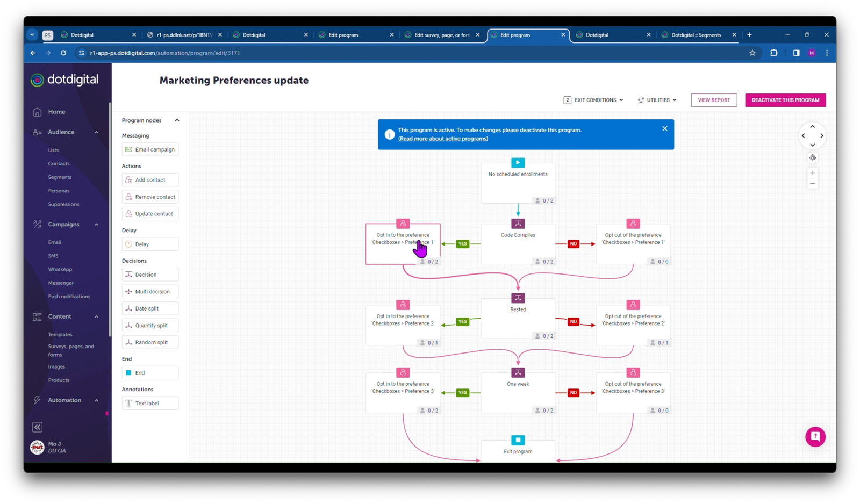Close the active program info banner
This screenshot has height=504, width=860.
point(664,129)
